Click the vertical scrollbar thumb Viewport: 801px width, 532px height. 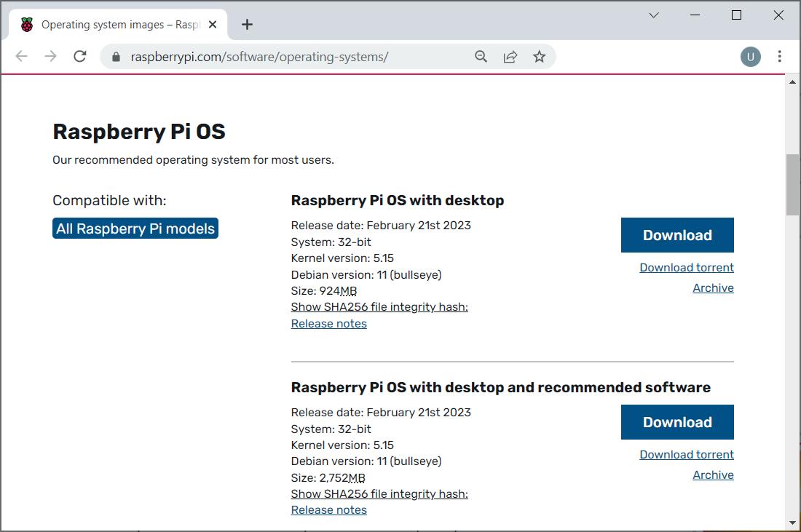792,184
